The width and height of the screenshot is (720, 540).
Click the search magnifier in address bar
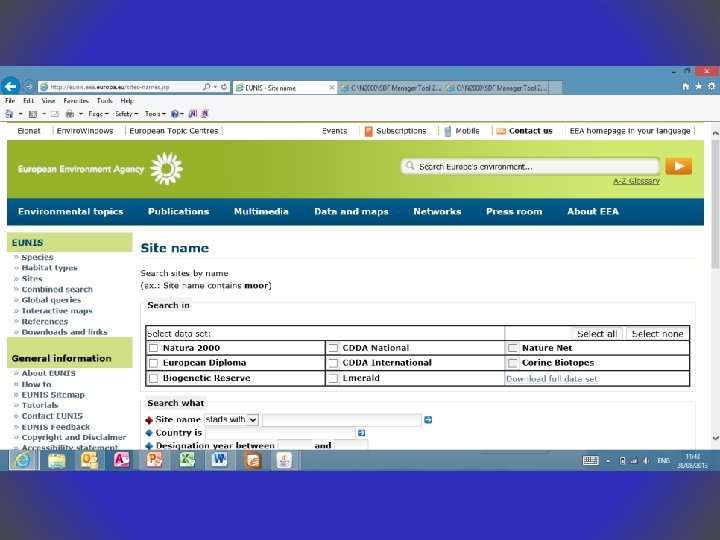click(207, 86)
